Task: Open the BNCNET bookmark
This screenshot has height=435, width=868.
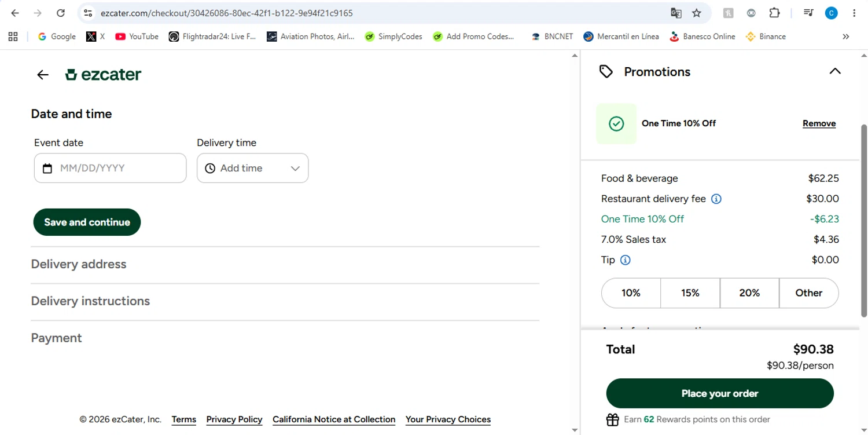Action: coord(552,36)
